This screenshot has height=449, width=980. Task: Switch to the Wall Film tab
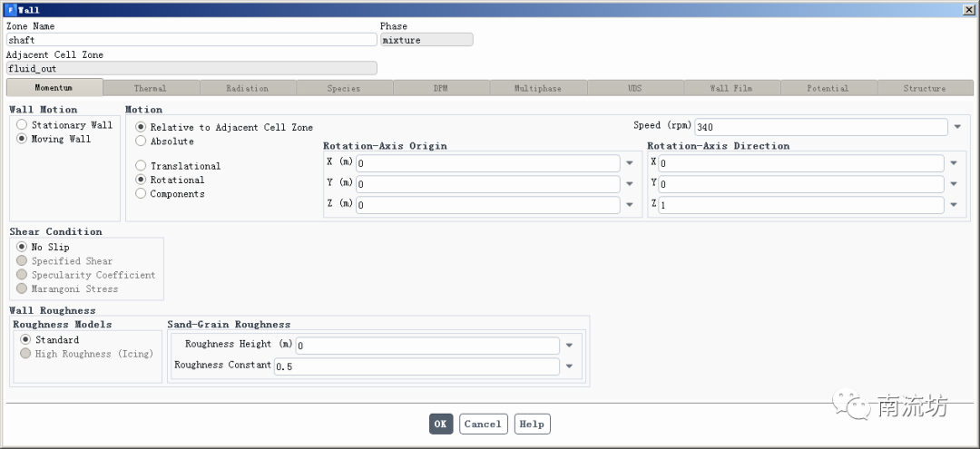731,88
